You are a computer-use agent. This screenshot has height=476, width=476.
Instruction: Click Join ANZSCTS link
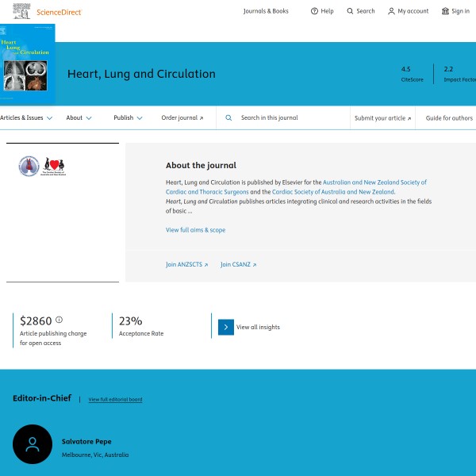pos(186,264)
